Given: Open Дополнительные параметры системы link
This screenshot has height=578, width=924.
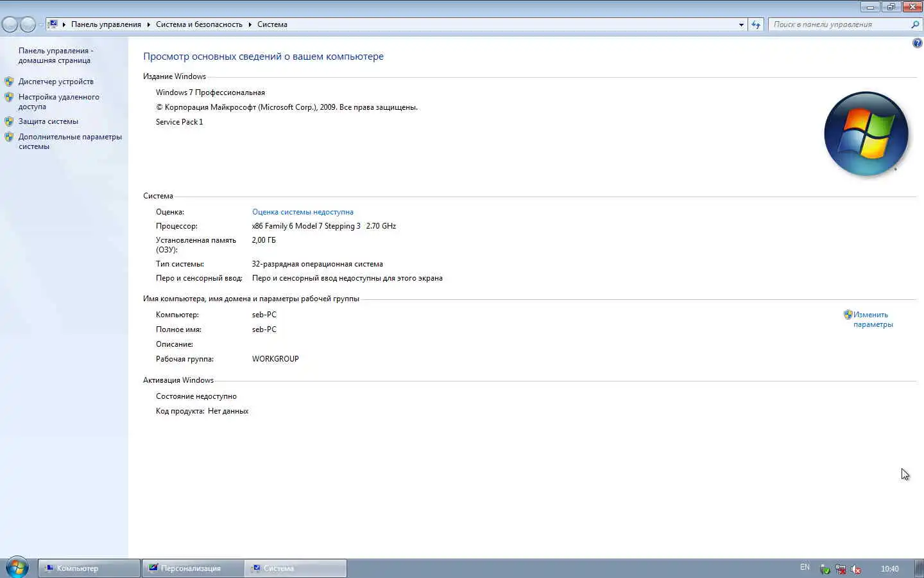Looking at the screenshot, I should point(70,141).
